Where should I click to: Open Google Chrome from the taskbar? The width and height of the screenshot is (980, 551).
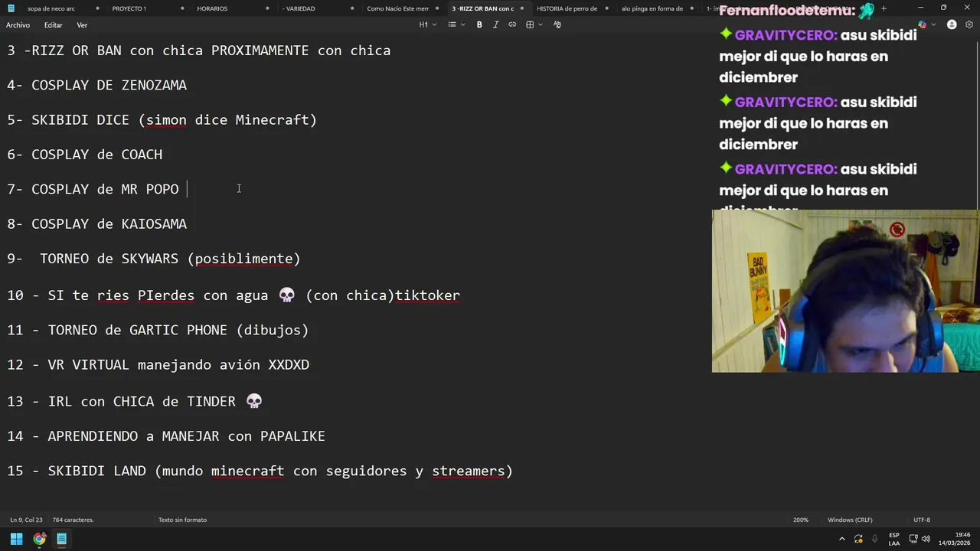coord(39,539)
